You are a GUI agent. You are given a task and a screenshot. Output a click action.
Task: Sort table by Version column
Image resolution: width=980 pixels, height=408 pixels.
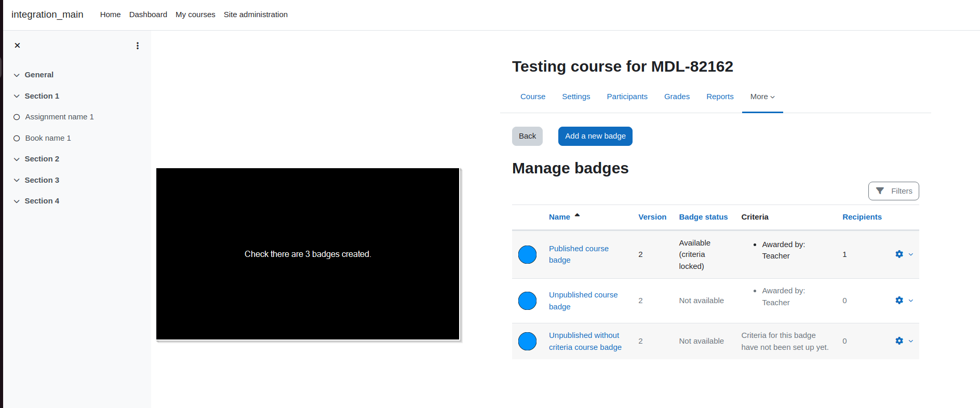652,217
